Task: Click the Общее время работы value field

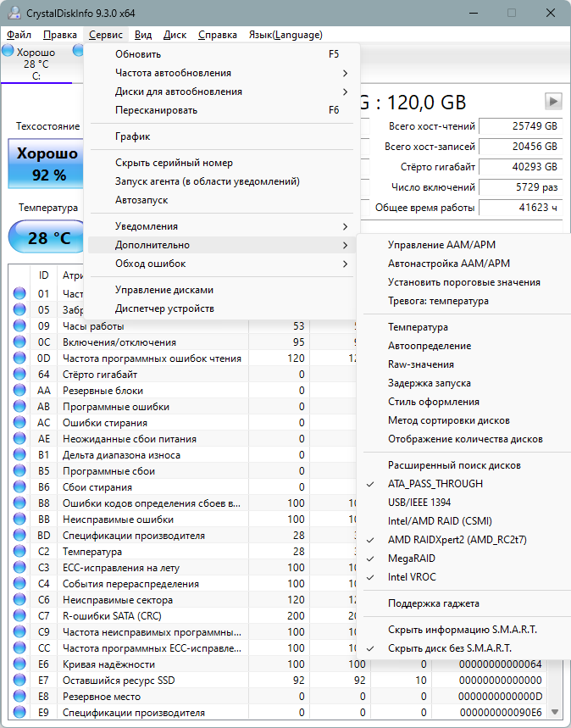Action: pos(519,208)
